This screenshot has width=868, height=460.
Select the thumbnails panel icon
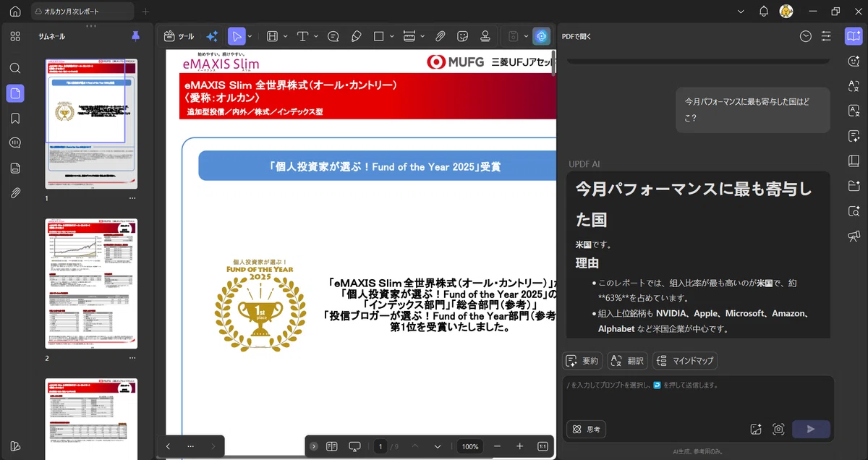[15, 93]
